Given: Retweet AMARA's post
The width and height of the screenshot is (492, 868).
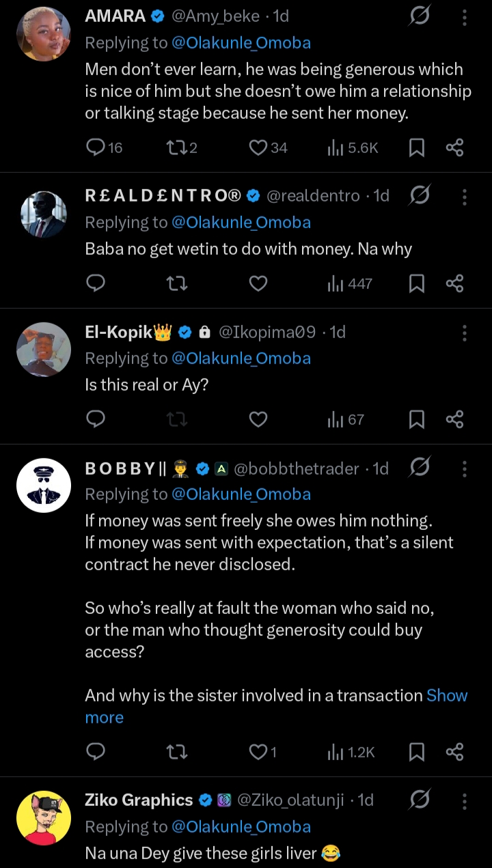Looking at the screenshot, I should pos(177,148).
